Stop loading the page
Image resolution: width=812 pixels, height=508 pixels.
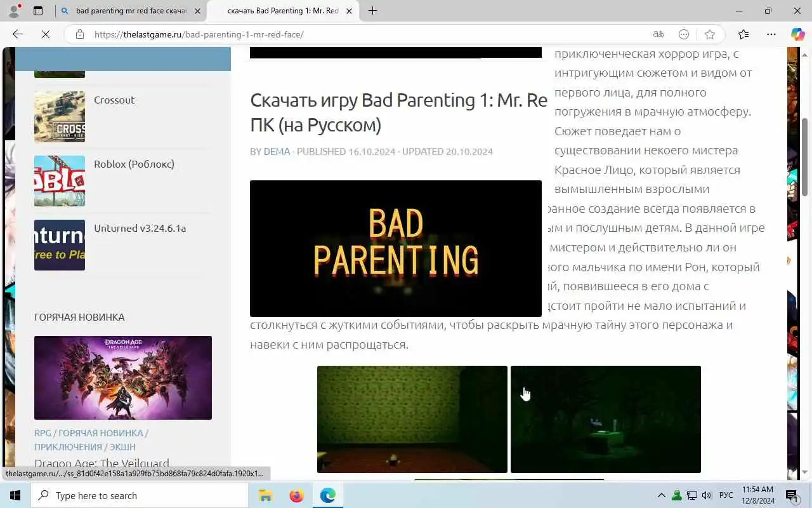pyautogui.click(x=46, y=34)
